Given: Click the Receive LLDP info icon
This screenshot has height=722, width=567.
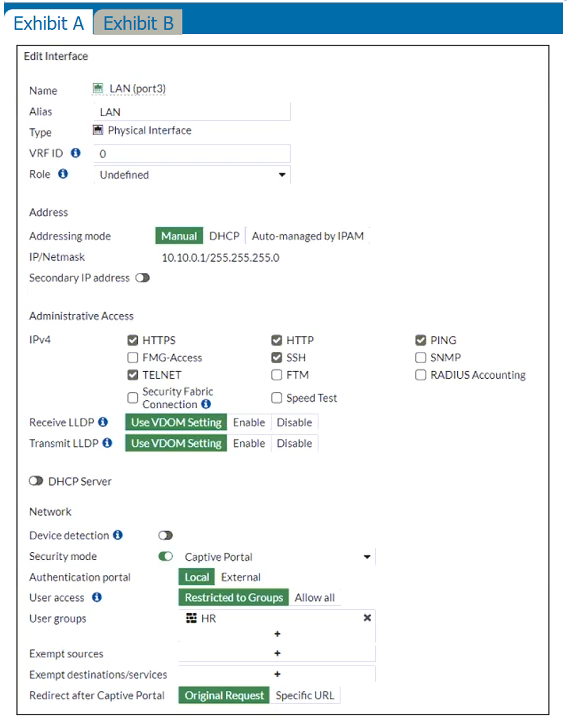Looking at the screenshot, I should 103,422.
